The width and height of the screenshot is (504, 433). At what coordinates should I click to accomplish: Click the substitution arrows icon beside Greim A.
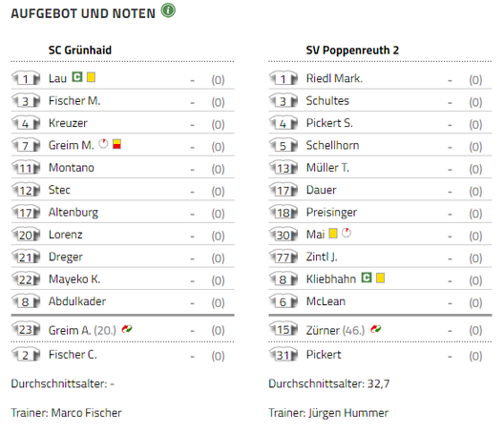coord(127,329)
